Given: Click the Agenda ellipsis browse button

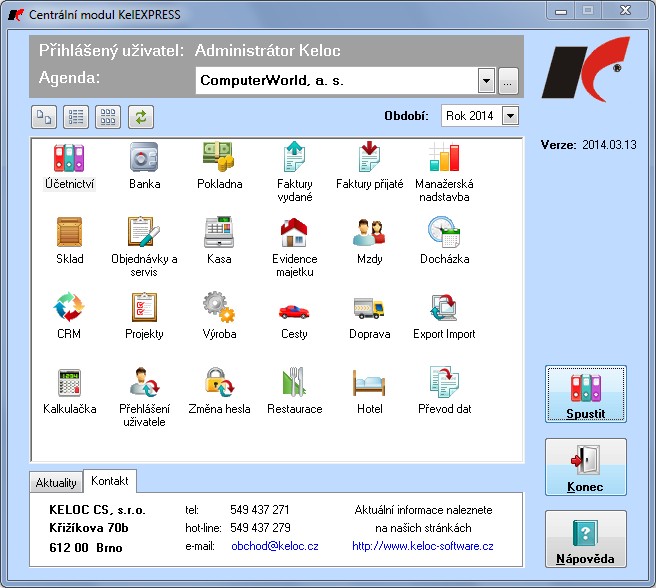Looking at the screenshot, I should click(x=508, y=81).
